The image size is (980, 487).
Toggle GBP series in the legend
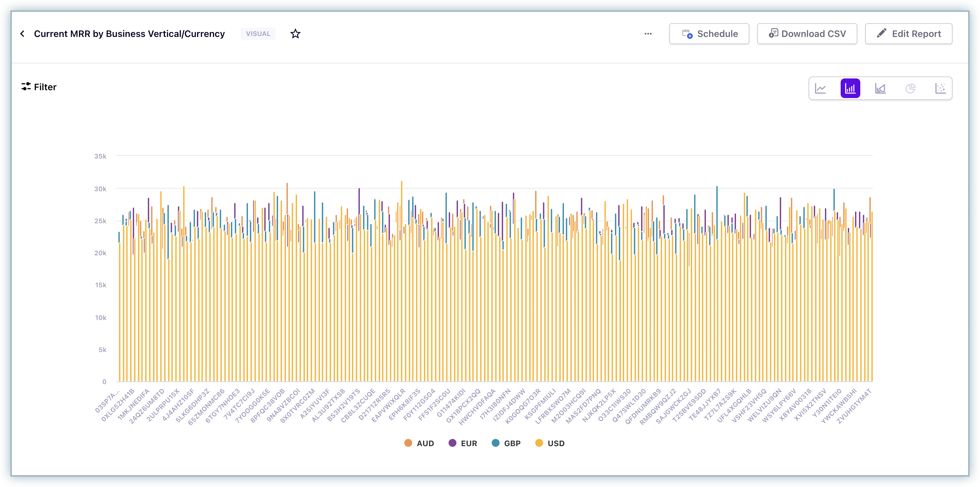click(x=506, y=443)
